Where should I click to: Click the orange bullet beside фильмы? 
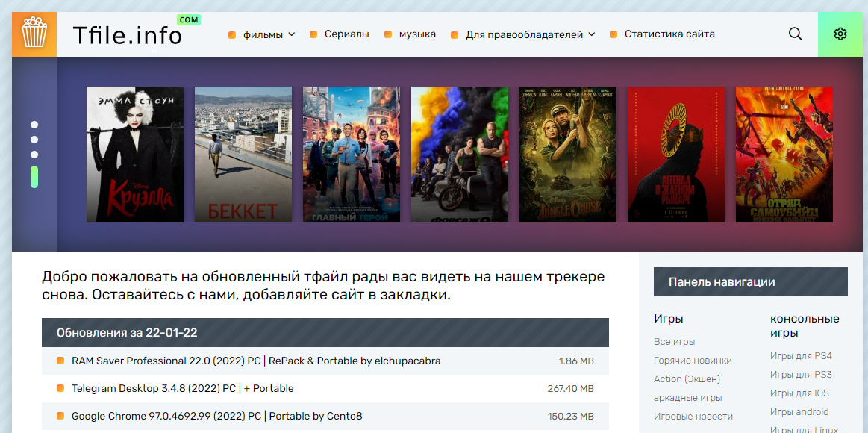click(x=232, y=35)
